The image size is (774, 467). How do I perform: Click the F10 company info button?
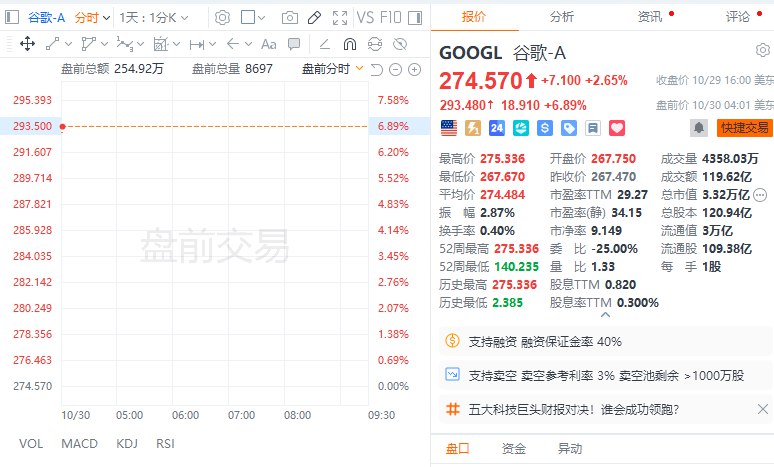point(390,18)
